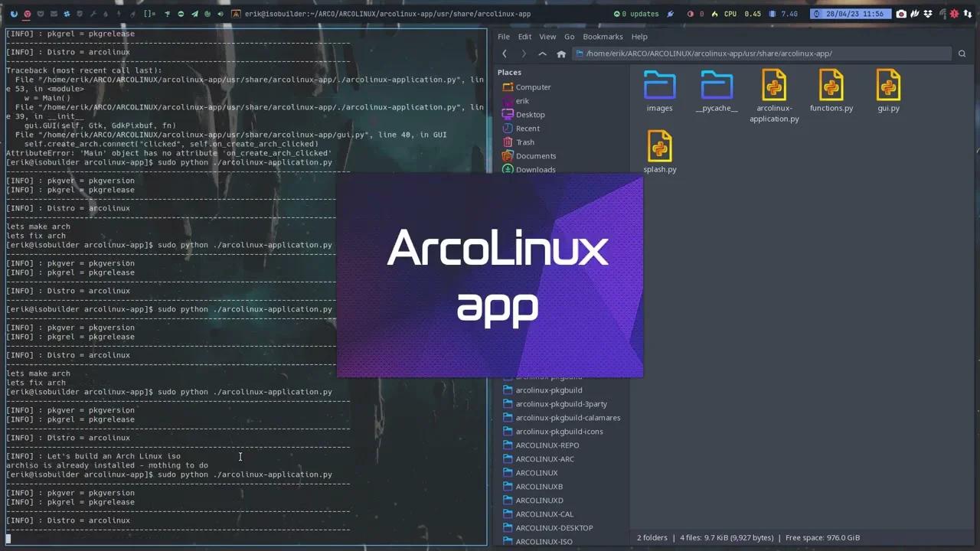Click the Dropbox icon in the system tray
980x551 pixels.
(927, 13)
